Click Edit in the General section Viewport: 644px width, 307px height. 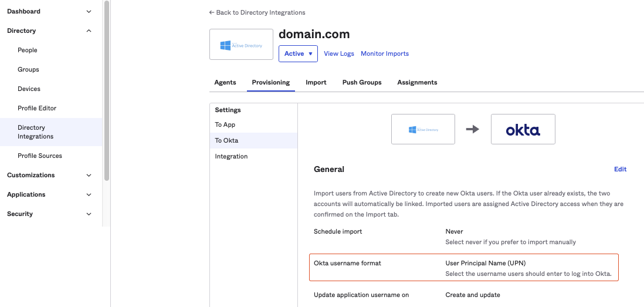pyautogui.click(x=620, y=169)
